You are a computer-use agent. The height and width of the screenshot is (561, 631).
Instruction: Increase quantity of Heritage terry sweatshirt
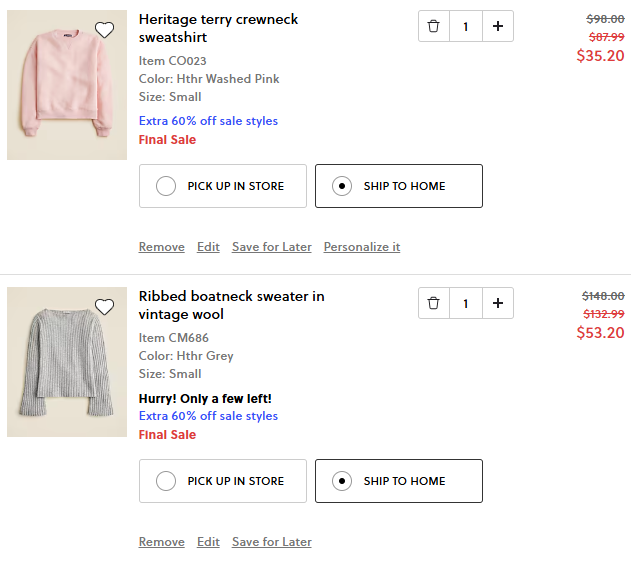click(x=497, y=26)
